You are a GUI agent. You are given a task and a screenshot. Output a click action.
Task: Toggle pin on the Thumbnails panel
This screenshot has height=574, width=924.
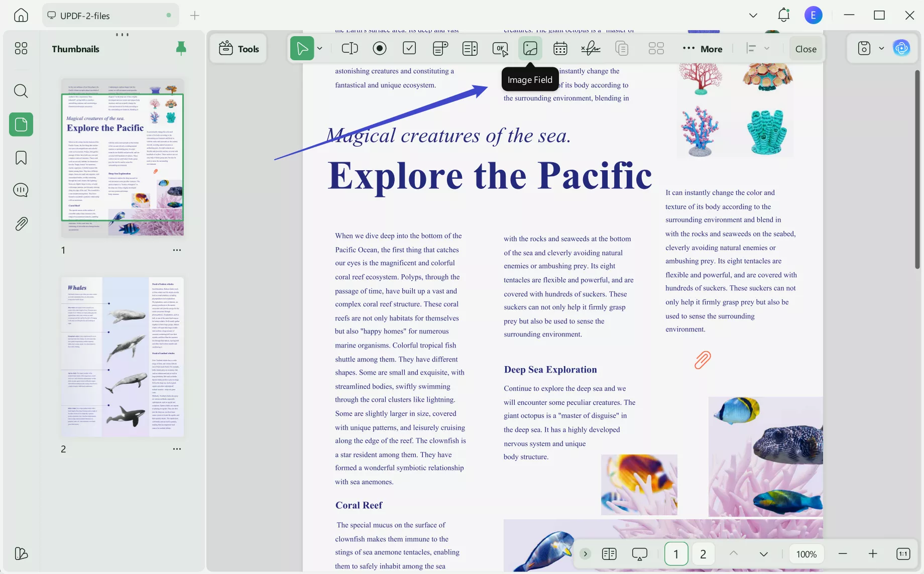point(181,48)
